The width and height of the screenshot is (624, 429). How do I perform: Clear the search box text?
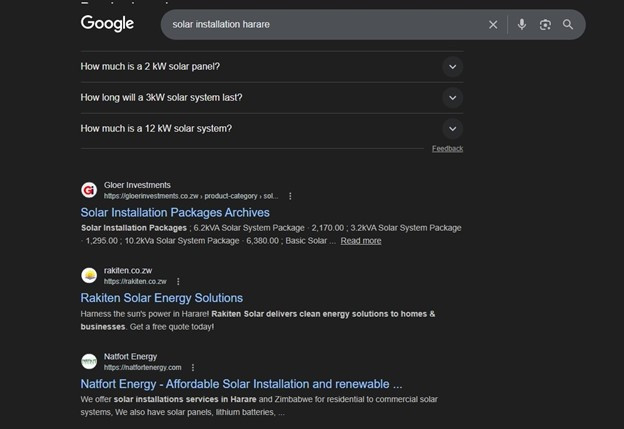tap(492, 24)
